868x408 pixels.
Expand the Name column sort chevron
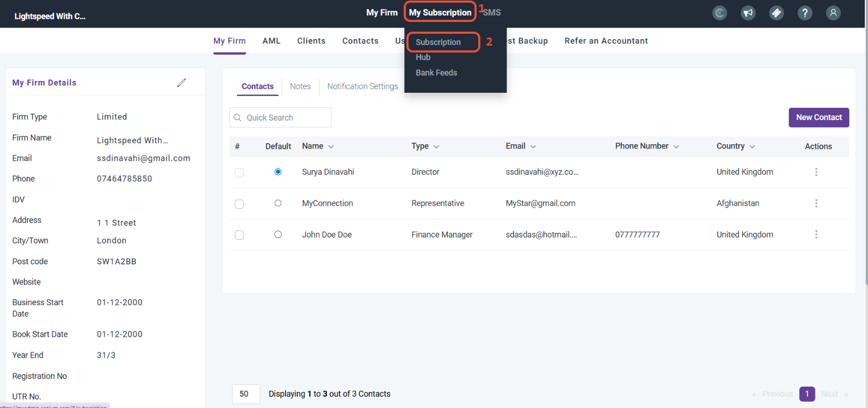331,146
